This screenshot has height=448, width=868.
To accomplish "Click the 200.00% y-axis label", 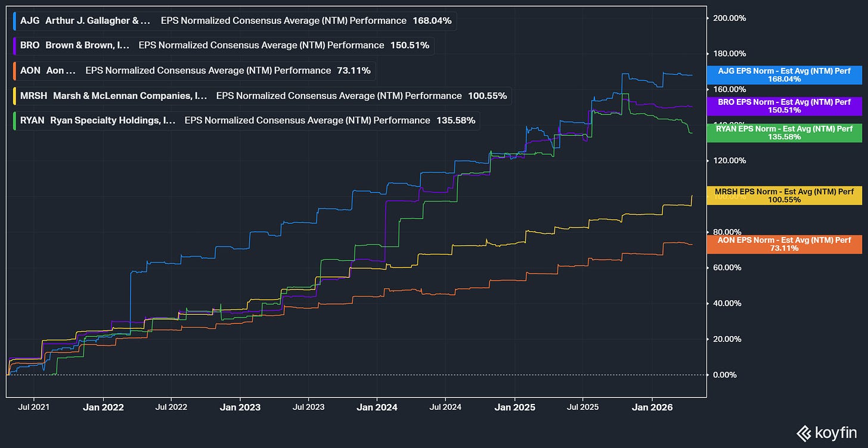I will pos(730,18).
